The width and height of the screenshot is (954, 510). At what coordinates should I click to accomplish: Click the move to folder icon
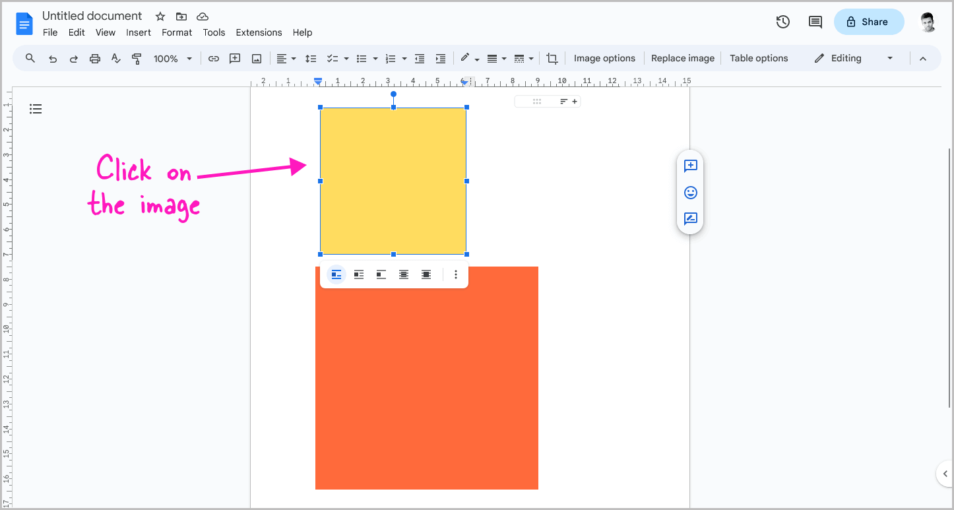point(181,16)
